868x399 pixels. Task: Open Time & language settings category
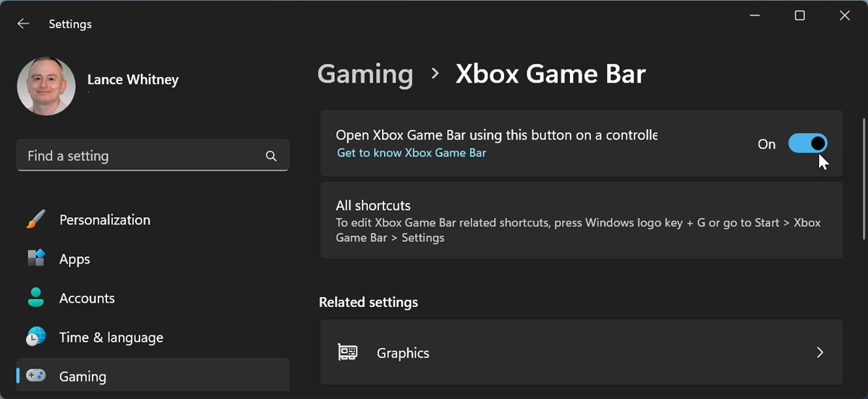(153, 337)
